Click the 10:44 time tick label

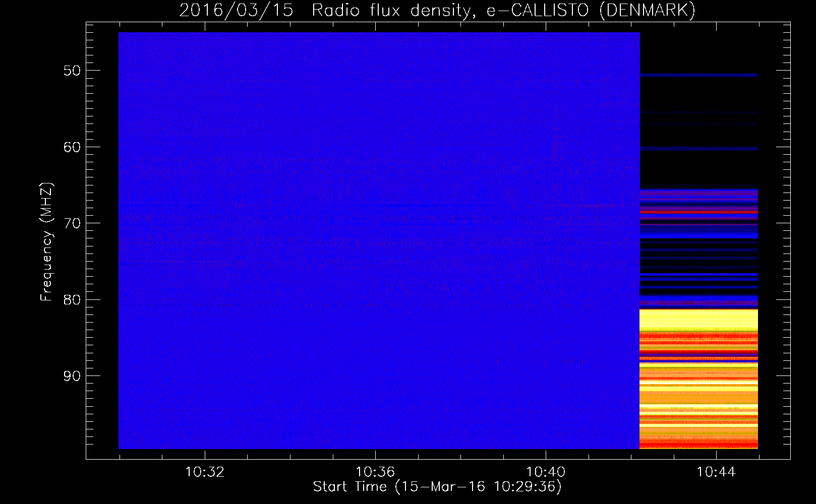click(x=716, y=472)
